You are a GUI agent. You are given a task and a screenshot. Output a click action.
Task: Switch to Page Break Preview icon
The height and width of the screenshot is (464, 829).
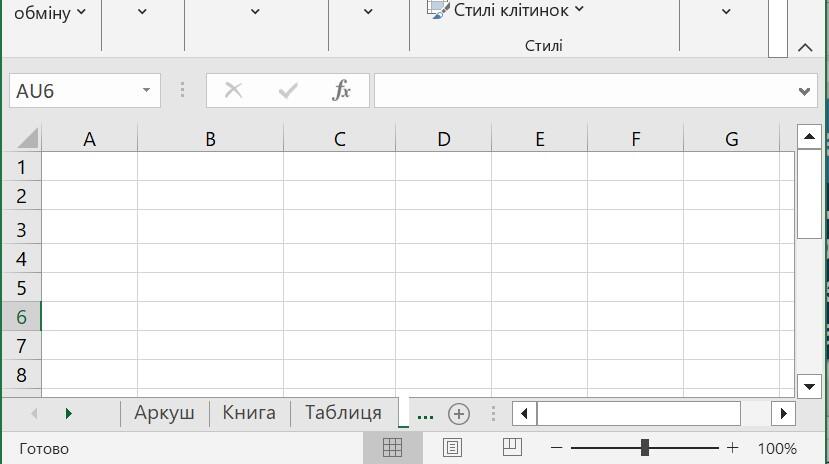(x=512, y=447)
